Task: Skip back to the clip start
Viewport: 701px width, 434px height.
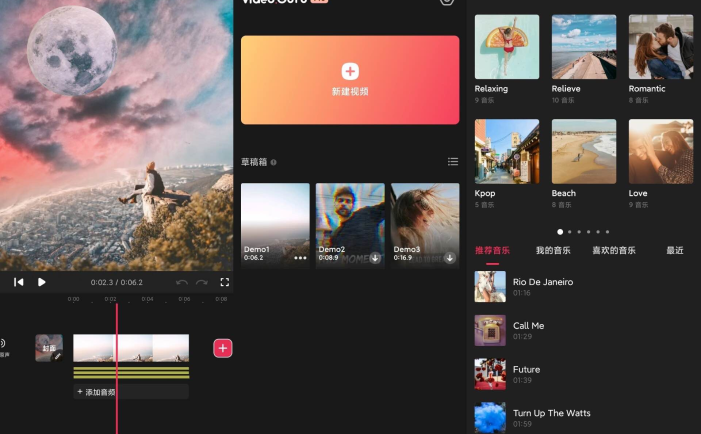Action: coord(18,282)
